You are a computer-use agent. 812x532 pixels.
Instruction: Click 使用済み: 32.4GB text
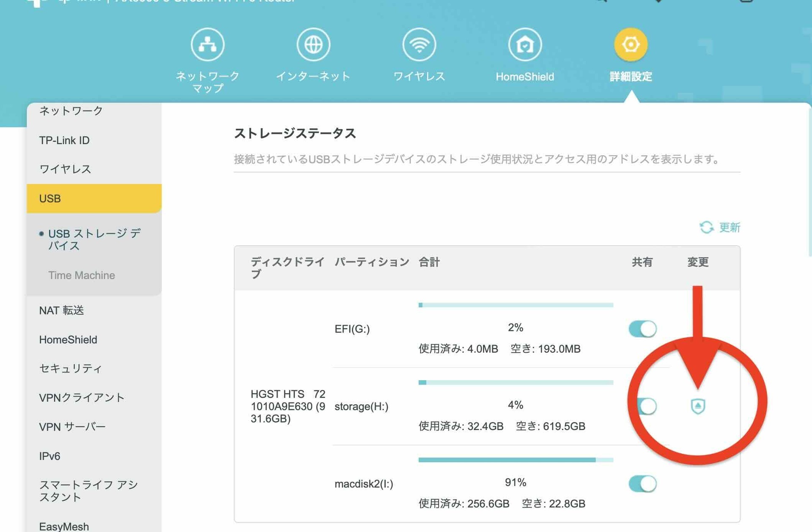pos(461,426)
